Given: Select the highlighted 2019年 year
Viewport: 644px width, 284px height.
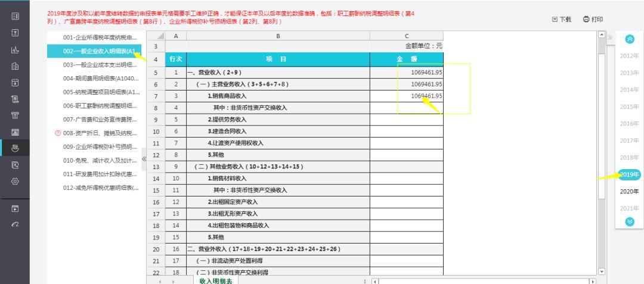Looking at the screenshot, I should tap(629, 174).
